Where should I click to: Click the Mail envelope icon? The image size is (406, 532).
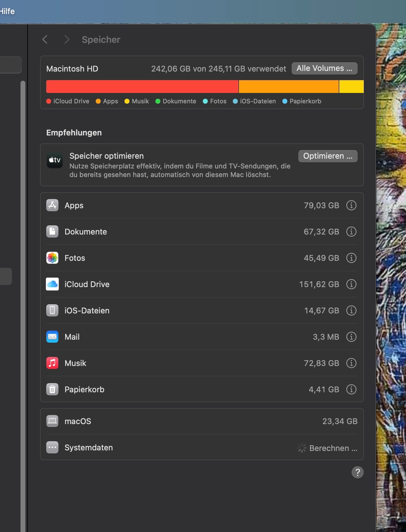click(52, 337)
